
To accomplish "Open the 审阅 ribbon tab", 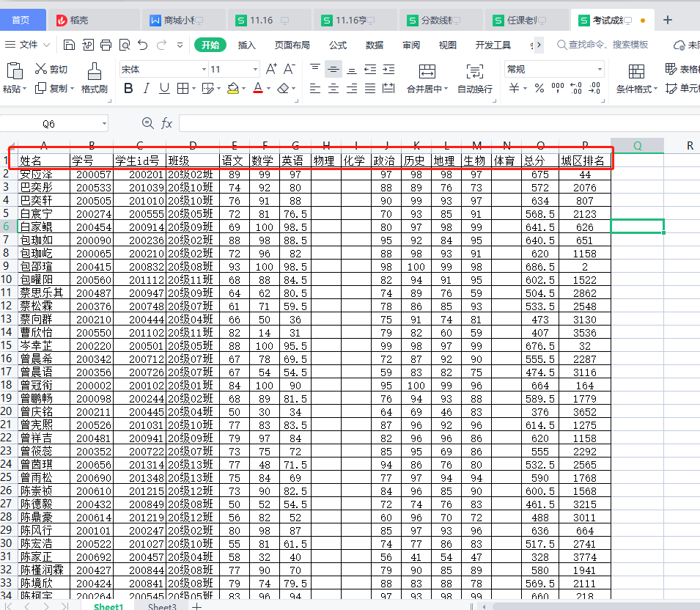I will (x=411, y=45).
